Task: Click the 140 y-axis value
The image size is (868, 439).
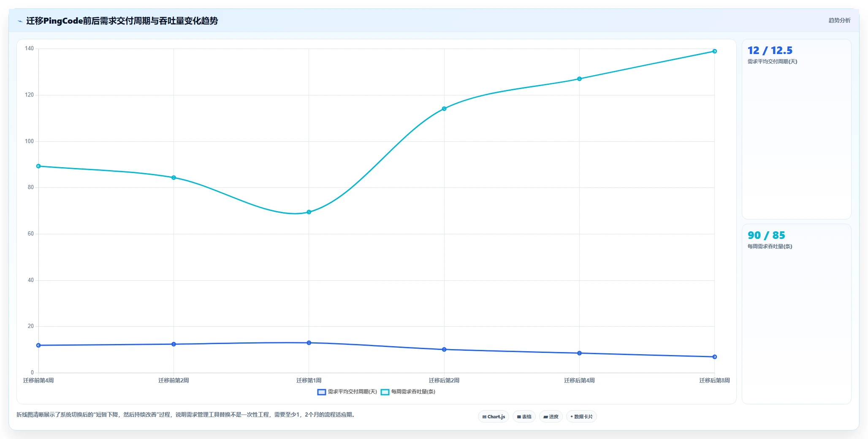Action: click(x=29, y=49)
